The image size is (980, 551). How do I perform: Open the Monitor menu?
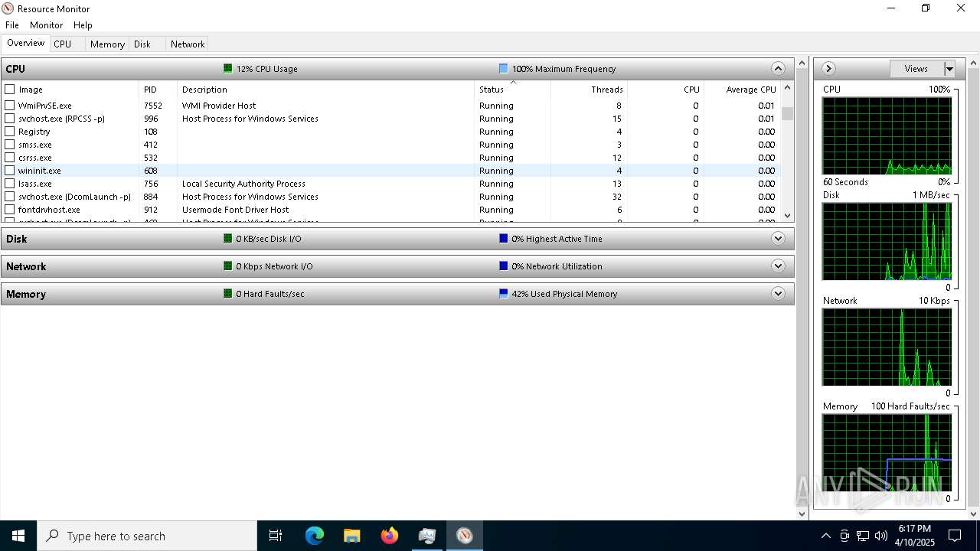(x=46, y=25)
